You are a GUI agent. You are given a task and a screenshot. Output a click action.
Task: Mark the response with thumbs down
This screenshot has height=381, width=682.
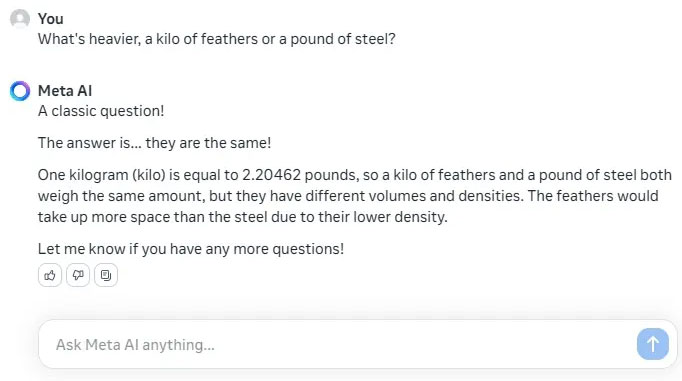pos(78,275)
